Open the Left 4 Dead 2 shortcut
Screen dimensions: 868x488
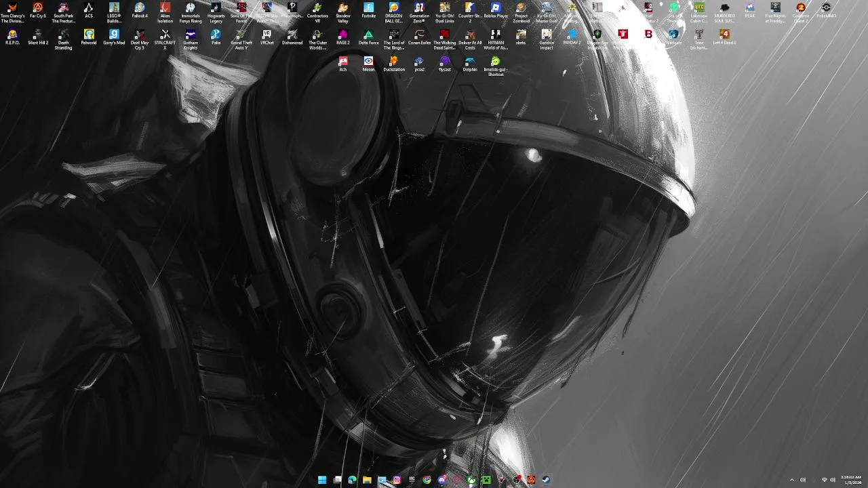tap(724, 36)
